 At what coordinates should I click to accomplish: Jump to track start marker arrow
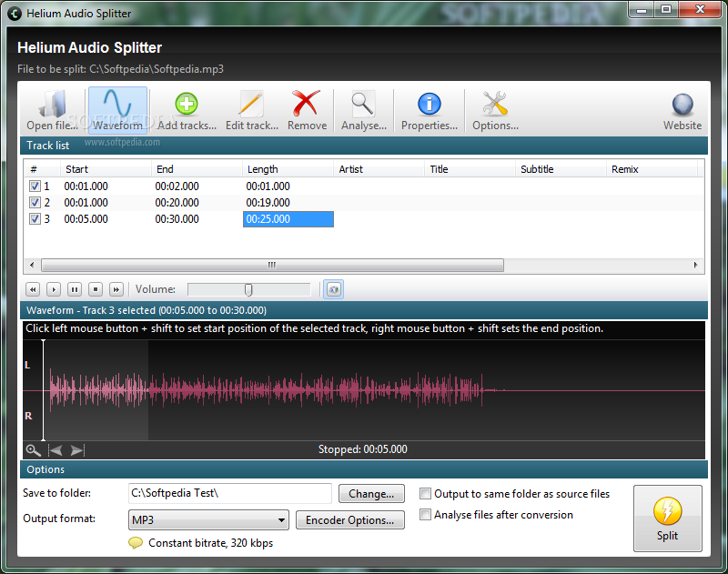pyautogui.click(x=56, y=450)
